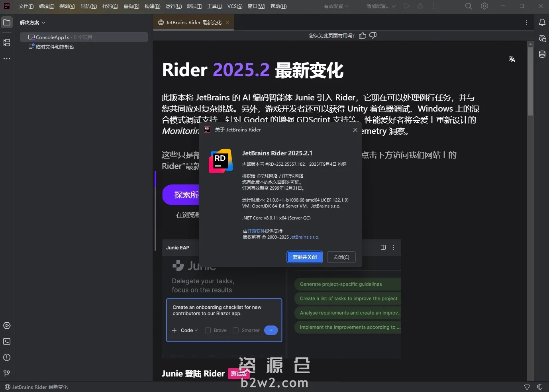Open the 添加配置 run configuration dropdown

(380, 6)
